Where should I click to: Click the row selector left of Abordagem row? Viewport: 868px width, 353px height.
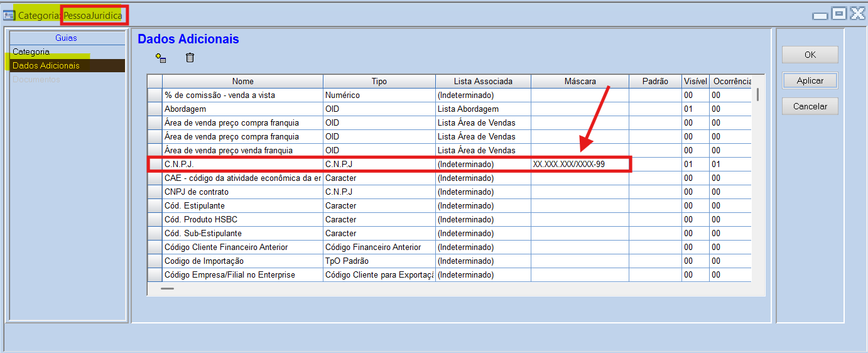[x=155, y=109]
